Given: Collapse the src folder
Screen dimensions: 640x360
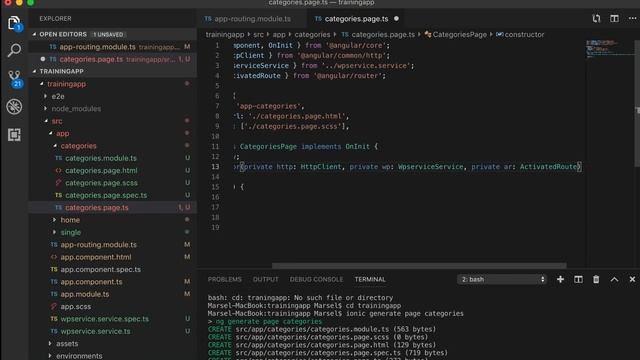Looking at the screenshot, I should click(46, 121).
